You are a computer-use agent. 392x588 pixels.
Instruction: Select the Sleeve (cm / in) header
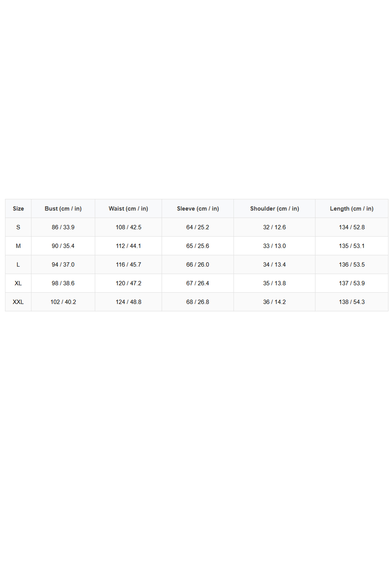pos(198,209)
